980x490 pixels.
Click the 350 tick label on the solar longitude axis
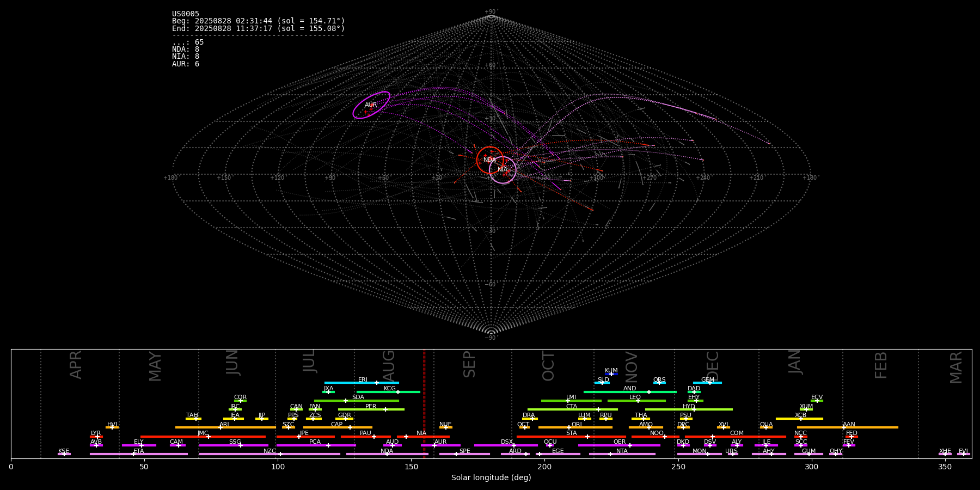[945, 467]
